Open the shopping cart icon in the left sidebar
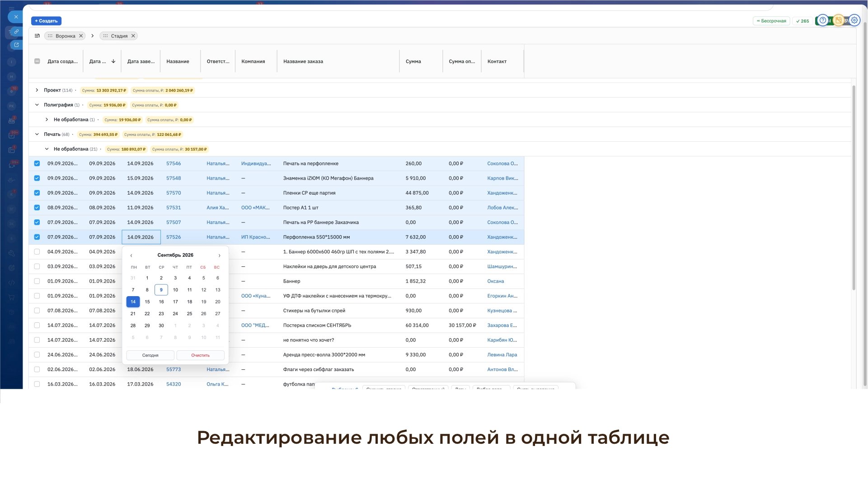868x488 pixels. [x=12, y=297]
